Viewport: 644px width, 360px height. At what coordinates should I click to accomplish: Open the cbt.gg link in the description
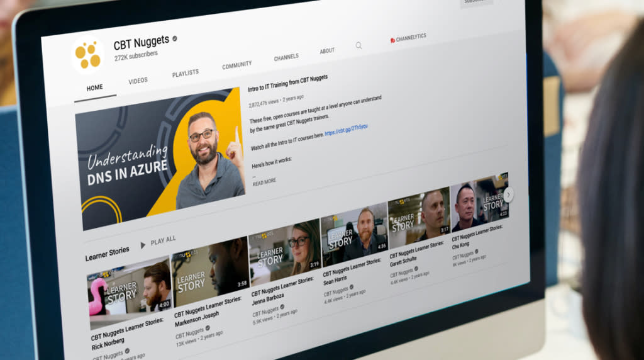click(347, 130)
